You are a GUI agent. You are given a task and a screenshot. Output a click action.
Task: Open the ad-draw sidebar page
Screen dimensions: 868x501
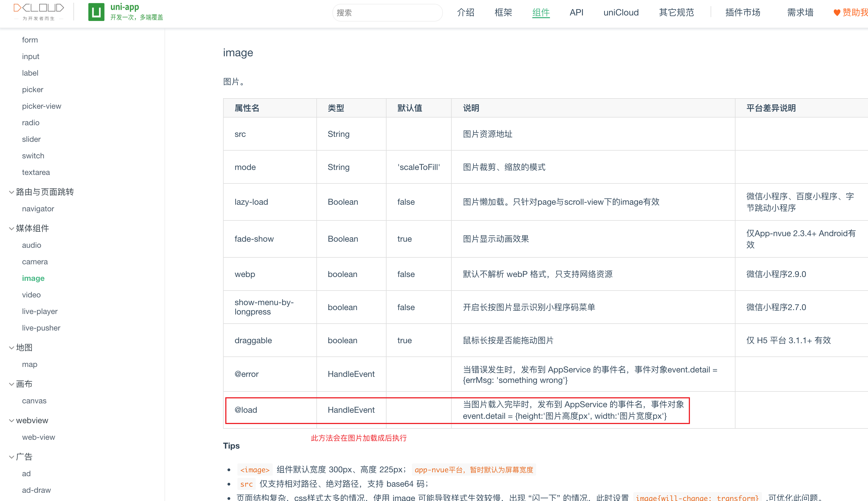point(36,490)
